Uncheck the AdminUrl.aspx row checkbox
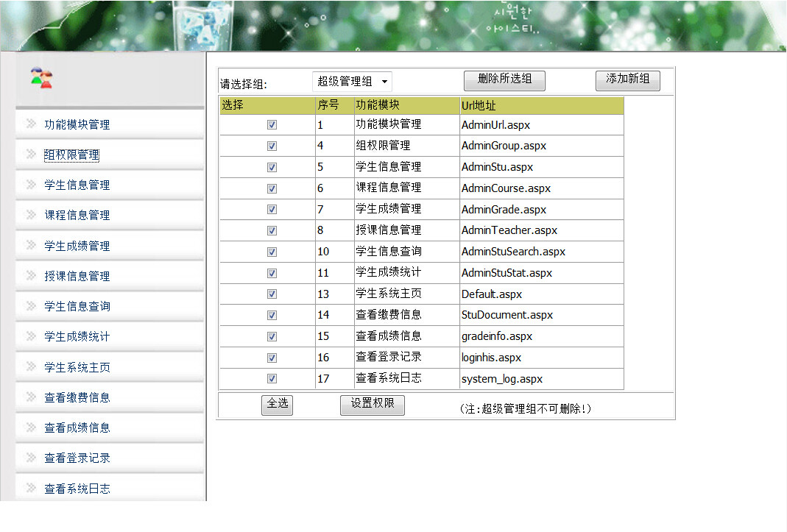Image resolution: width=787 pixels, height=532 pixels. [272, 125]
